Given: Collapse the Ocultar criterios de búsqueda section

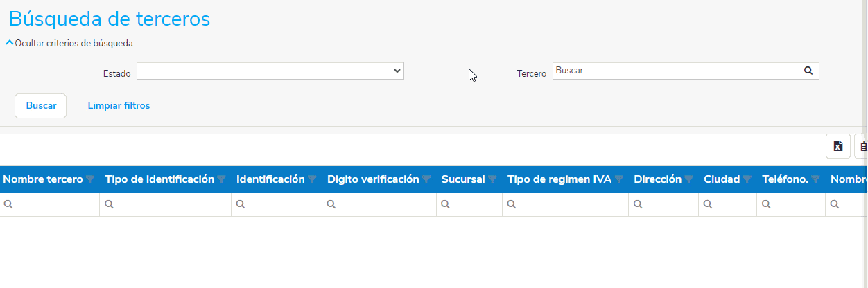Looking at the screenshot, I should (69, 43).
